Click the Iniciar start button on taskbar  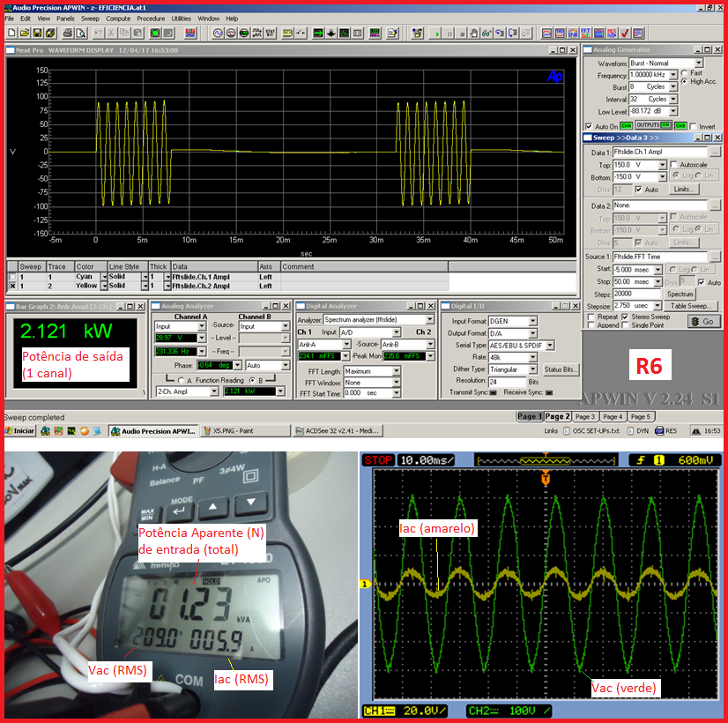tap(19, 431)
